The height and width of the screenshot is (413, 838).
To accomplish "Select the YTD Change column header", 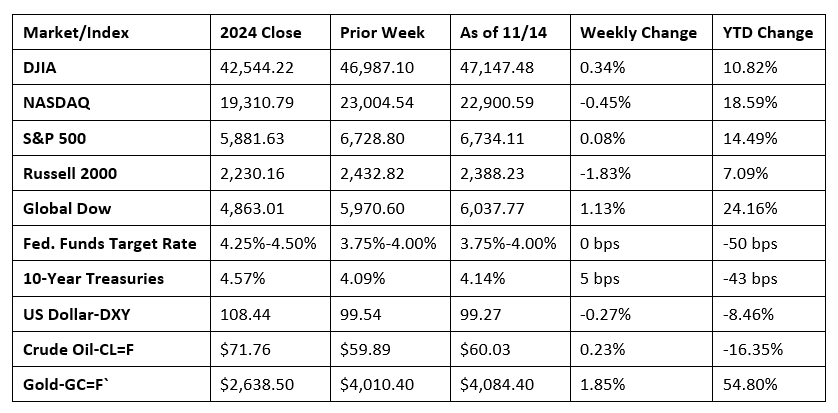I will (767, 33).
